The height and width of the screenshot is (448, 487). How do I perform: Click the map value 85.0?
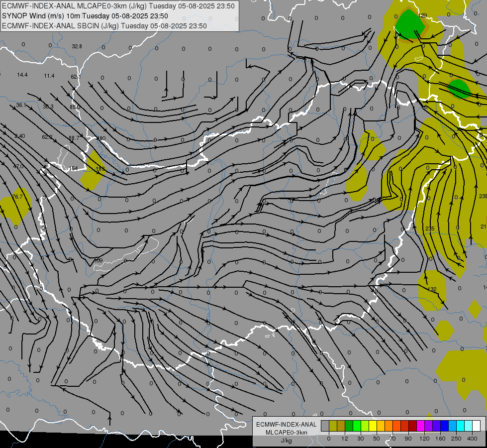[x=75, y=107]
